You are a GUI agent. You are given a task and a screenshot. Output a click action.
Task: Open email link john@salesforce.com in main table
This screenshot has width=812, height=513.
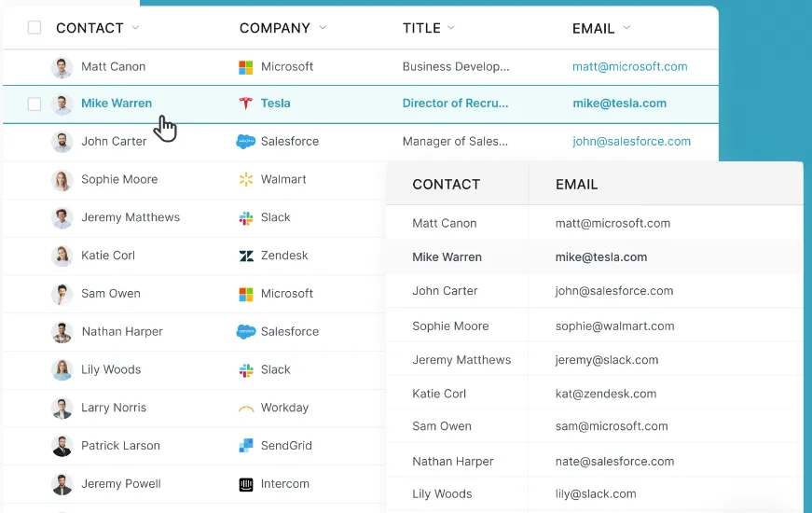point(631,142)
